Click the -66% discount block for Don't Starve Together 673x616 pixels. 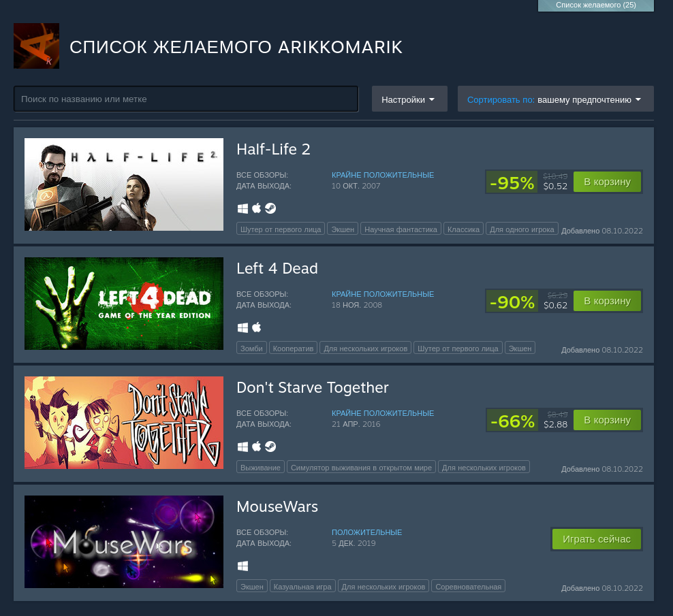512,421
